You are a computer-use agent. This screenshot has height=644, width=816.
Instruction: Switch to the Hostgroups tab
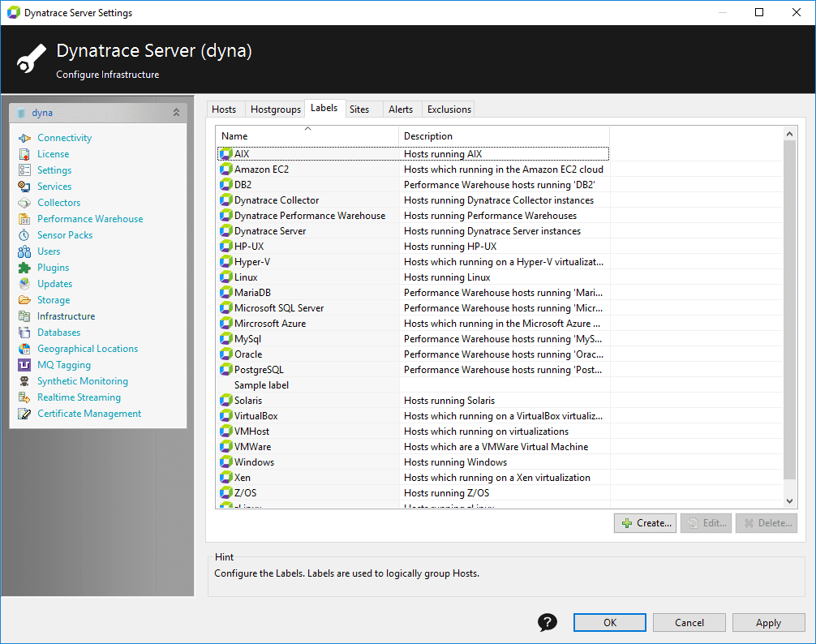(x=275, y=109)
